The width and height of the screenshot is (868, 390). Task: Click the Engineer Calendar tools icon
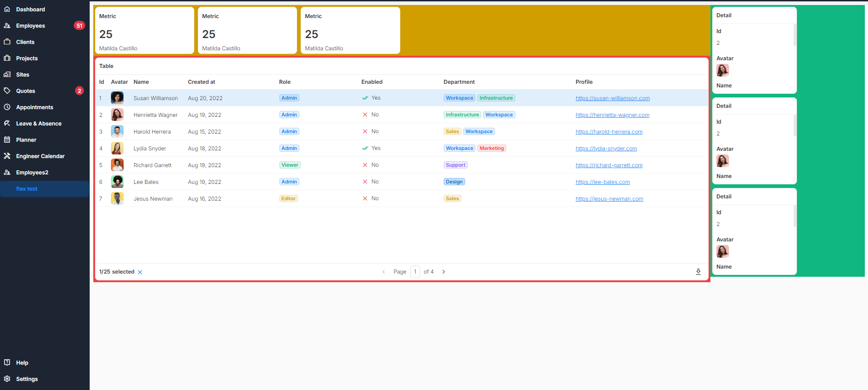[x=7, y=156]
